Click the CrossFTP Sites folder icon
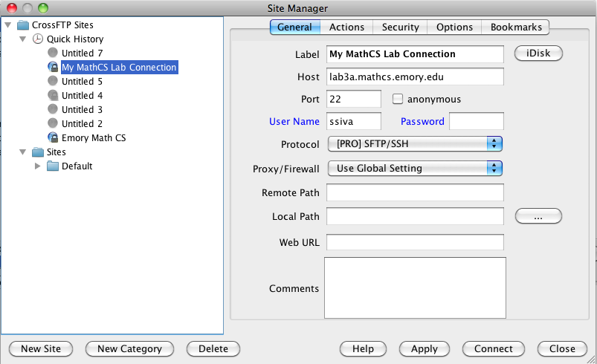 [x=23, y=25]
